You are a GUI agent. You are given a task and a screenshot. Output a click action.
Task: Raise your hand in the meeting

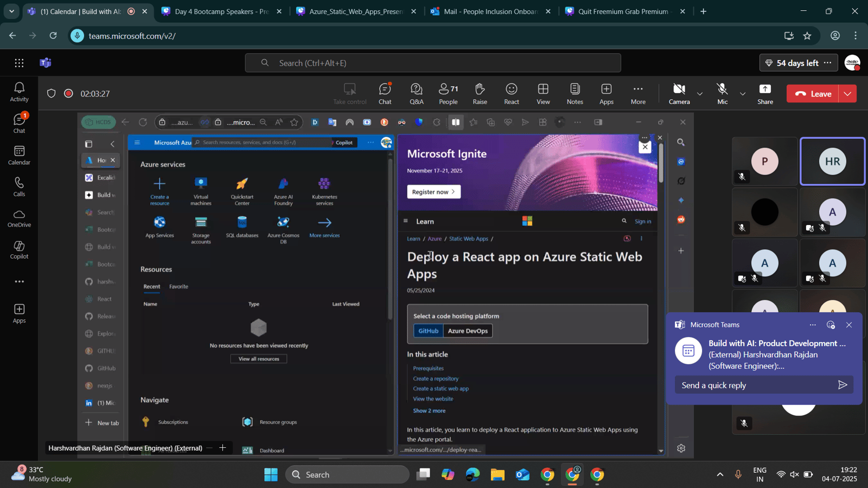[480, 94]
